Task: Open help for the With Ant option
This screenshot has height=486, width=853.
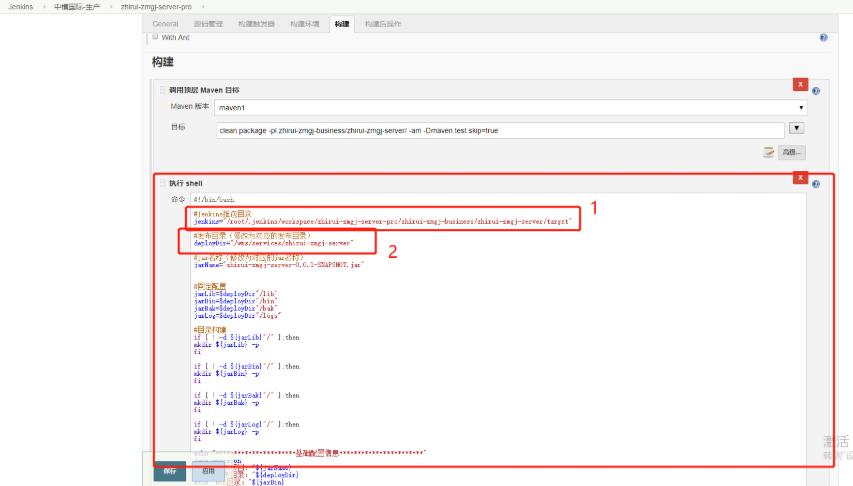Action: point(823,38)
